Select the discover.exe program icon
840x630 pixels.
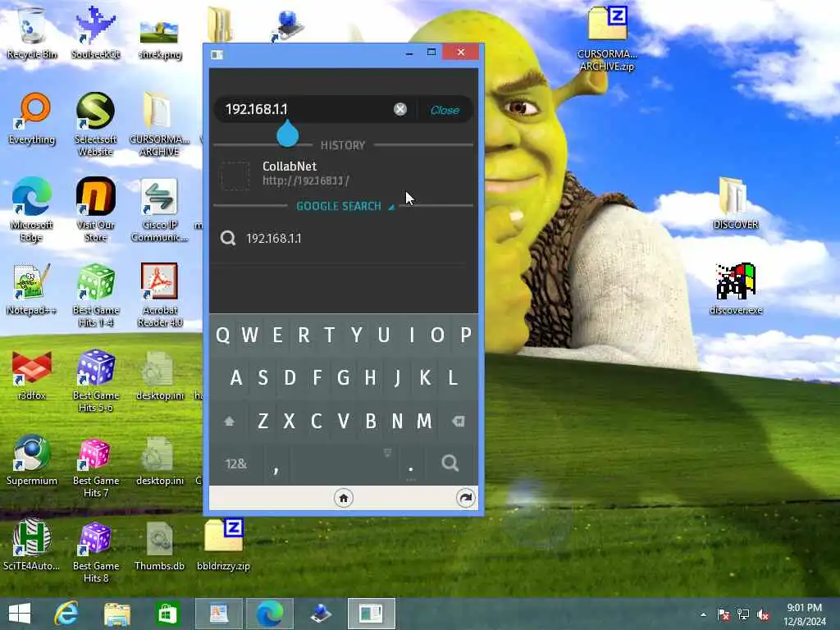point(736,290)
